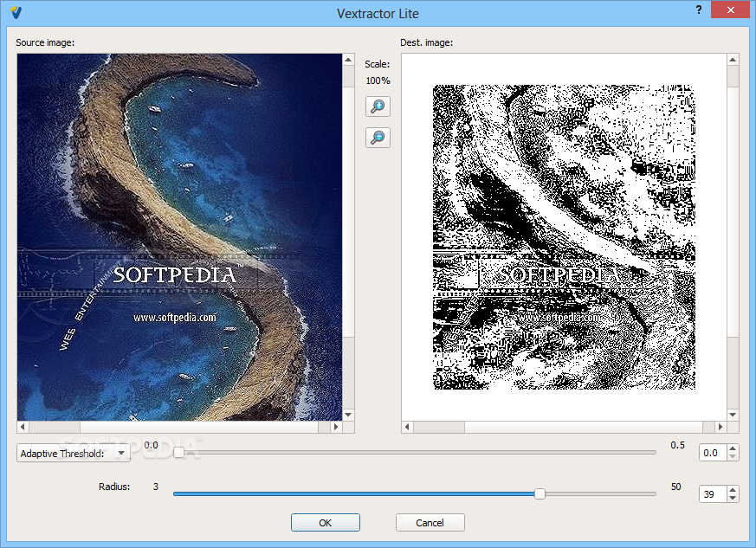Screen dimensions: 756x548
Task: Click source image scroll right arrow
Action: pyautogui.click(x=336, y=427)
